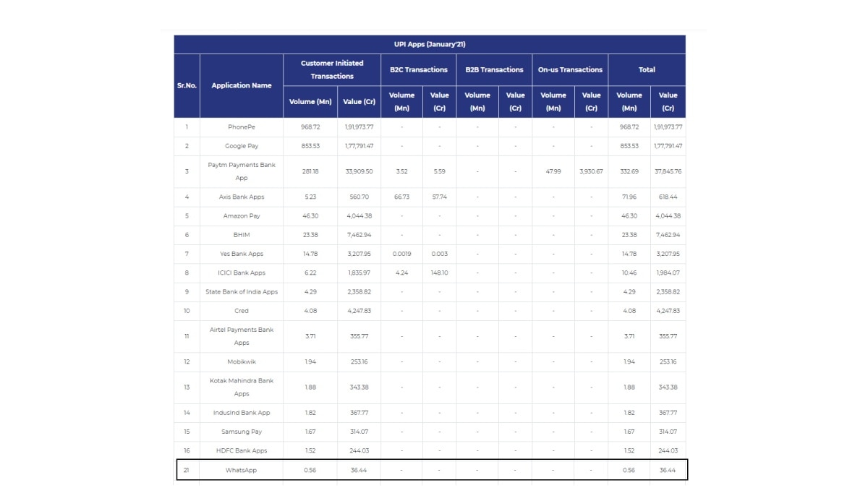
Task: Click State Bank of India Apps cell
Action: pos(242,292)
